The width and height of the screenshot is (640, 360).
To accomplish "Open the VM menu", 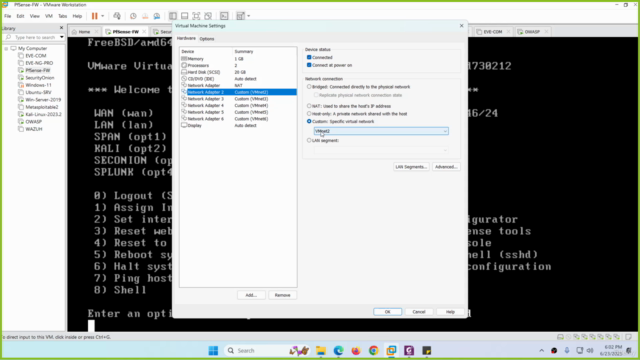I will click(49, 16).
